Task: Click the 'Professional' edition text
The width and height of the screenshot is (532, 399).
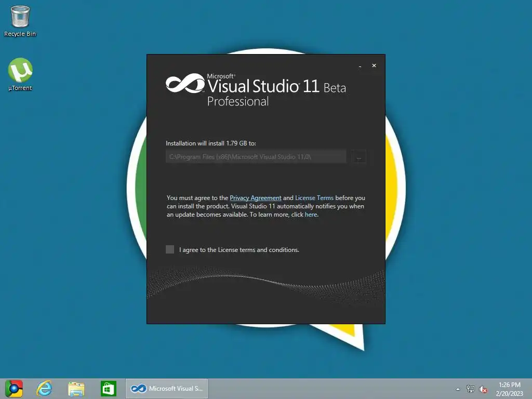Action: coord(238,101)
